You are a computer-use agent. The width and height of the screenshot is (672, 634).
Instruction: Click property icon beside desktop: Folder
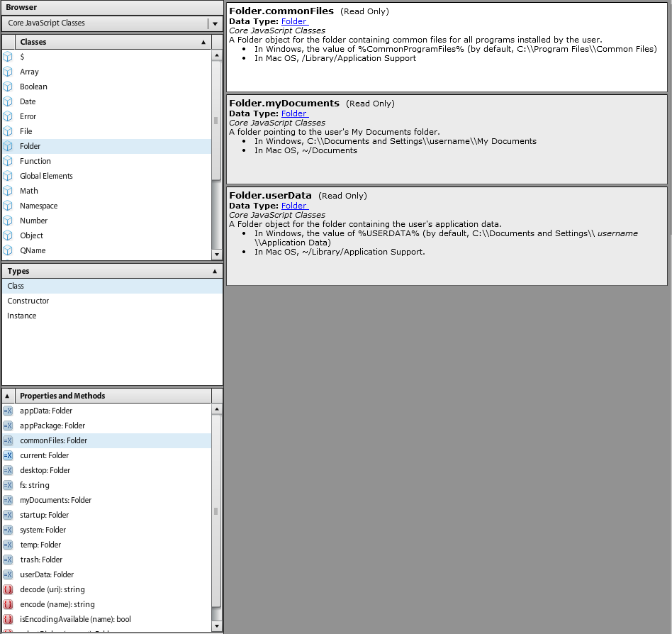pyautogui.click(x=8, y=470)
